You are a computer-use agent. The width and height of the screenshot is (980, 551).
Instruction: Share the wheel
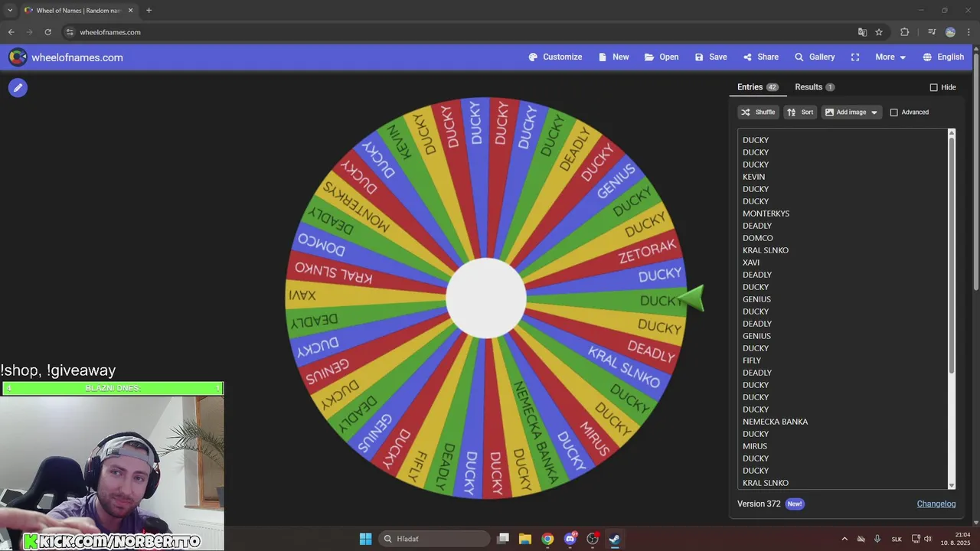coord(760,57)
